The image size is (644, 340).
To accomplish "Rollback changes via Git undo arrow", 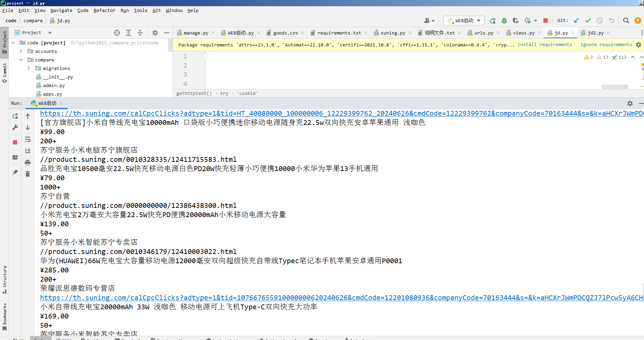I will 612,20.
